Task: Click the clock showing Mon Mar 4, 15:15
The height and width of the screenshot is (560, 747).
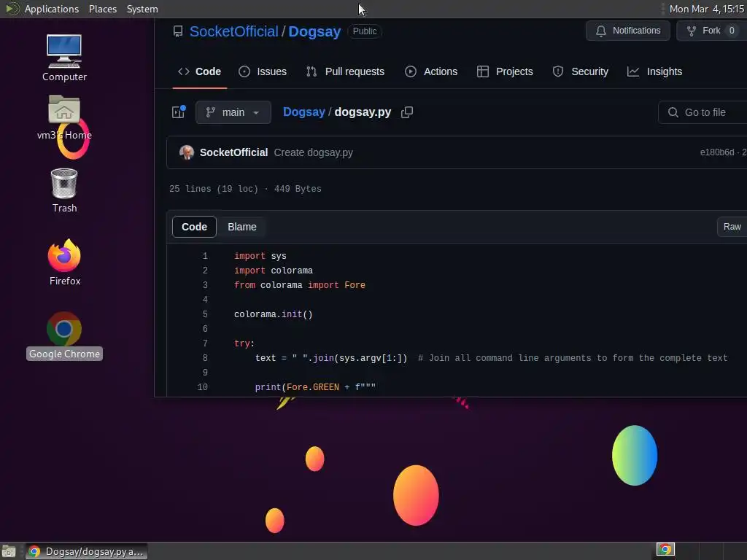Action: coord(706,9)
